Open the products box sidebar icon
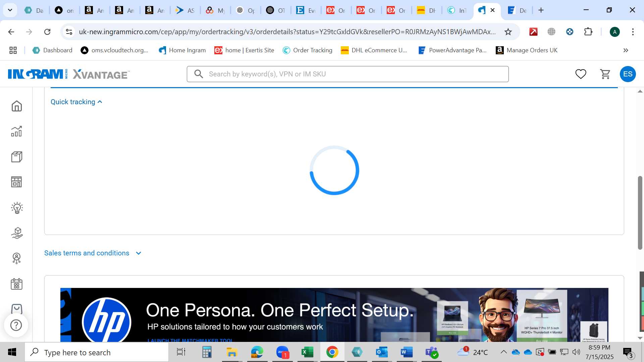This screenshot has width=644, height=362. [x=16, y=157]
